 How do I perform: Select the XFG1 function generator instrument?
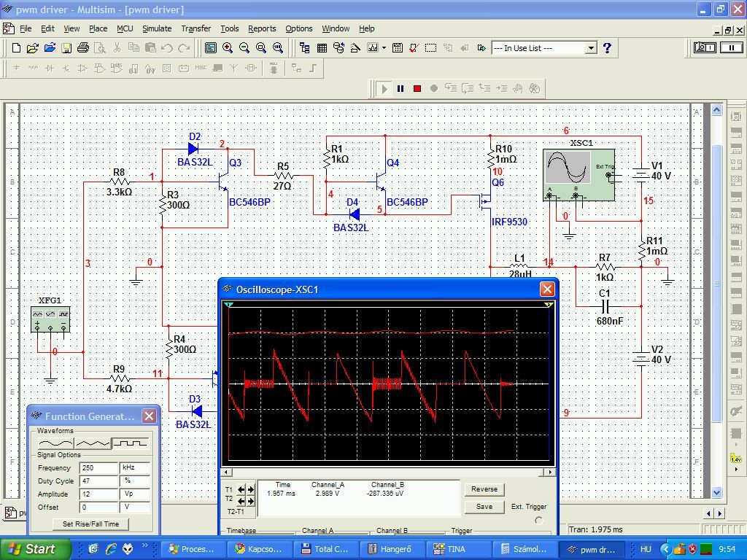click(50, 319)
